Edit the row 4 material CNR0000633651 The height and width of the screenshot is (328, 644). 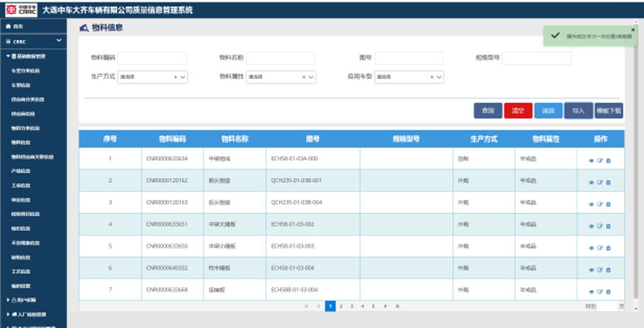pos(599,226)
